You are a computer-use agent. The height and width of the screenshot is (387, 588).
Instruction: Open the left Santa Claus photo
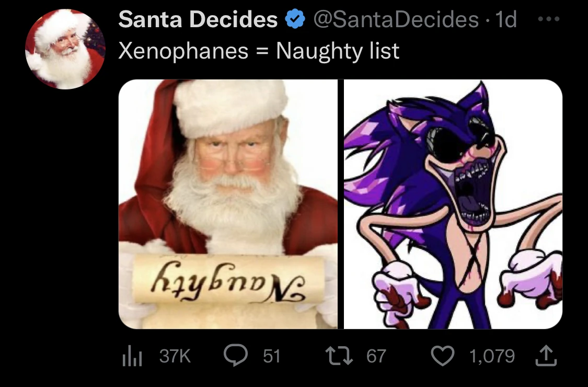(x=228, y=204)
